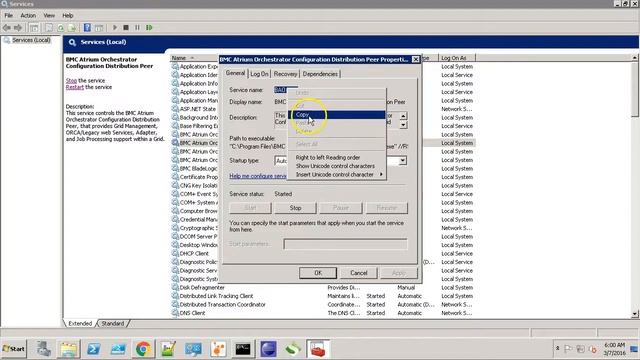Click the Pause Service icon in toolbar
This screenshot has height=360, width=640.
(138, 28)
